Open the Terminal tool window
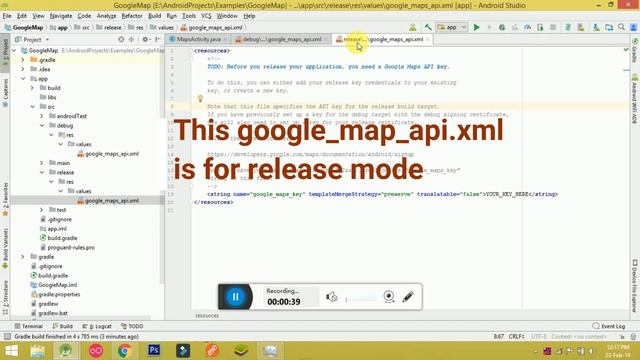The height and width of the screenshot is (360, 640). click(29, 326)
